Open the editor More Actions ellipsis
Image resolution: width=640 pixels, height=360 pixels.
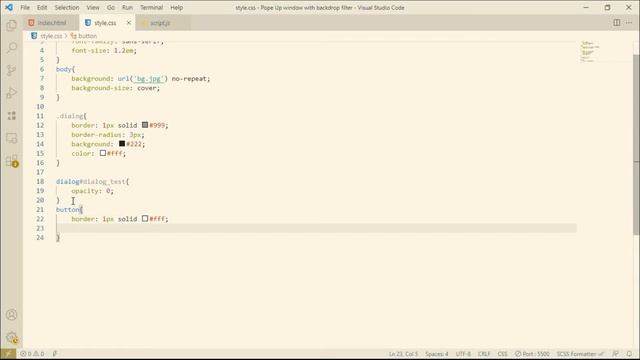(629, 22)
